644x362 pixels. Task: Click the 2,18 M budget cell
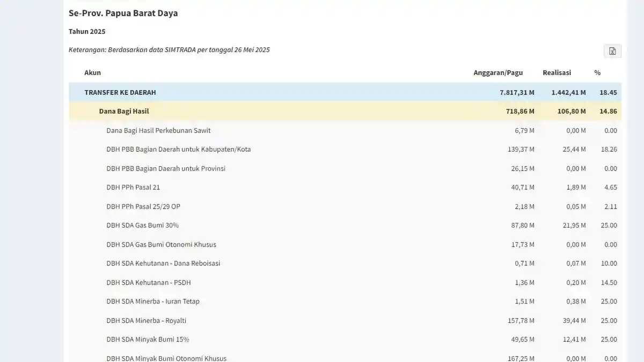[524, 206]
